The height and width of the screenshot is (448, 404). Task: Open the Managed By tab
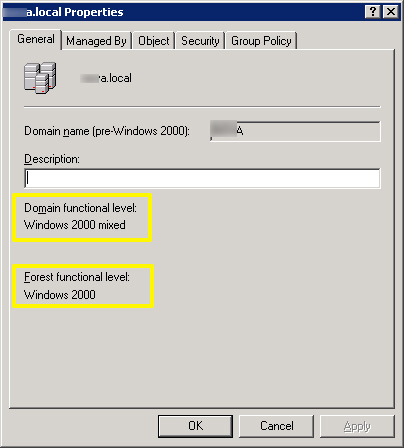pos(96,41)
